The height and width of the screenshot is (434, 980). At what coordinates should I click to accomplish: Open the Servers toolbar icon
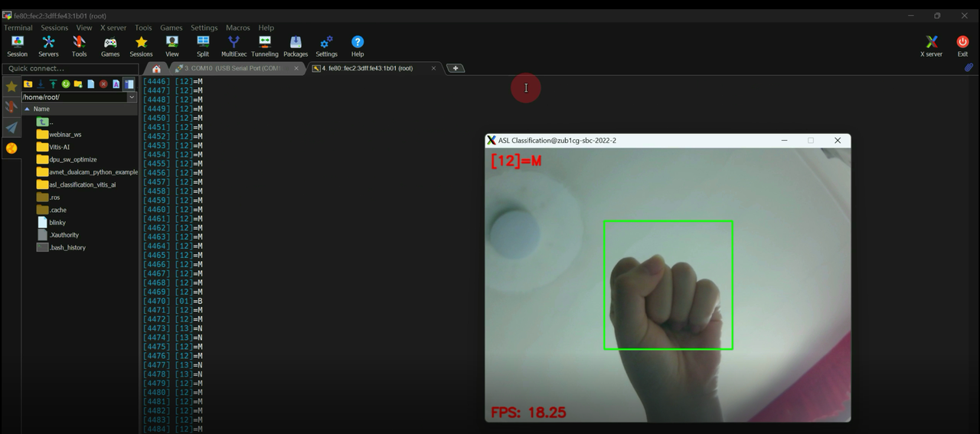48,46
